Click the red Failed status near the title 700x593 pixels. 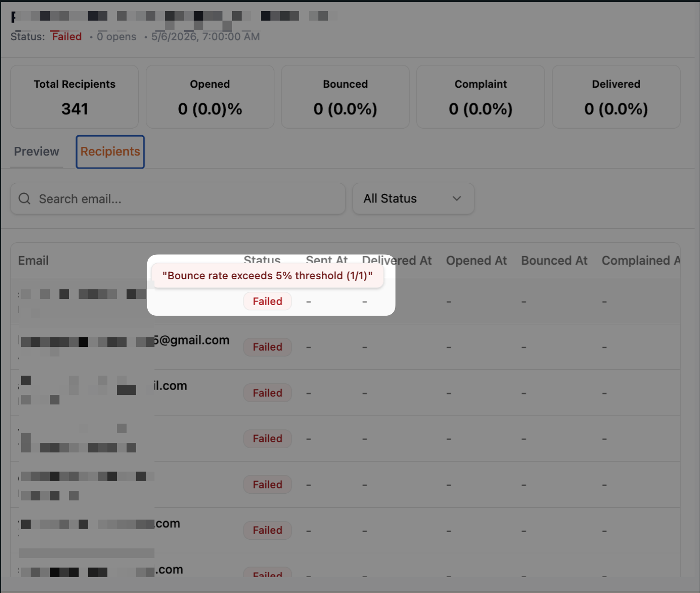pyautogui.click(x=67, y=36)
